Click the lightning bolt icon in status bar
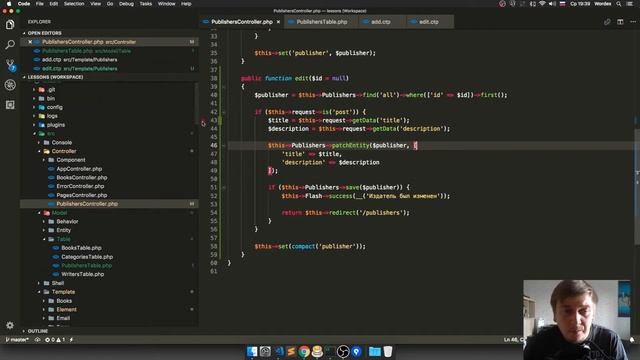The width and height of the screenshot is (640, 360). pos(71,340)
